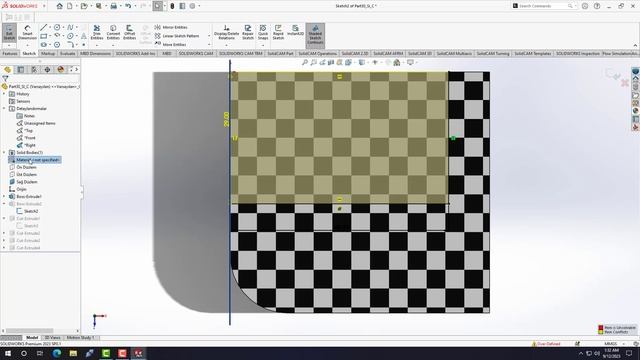The height and width of the screenshot is (360, 640).
Task: Switch to the SolidCAM Turning tab
Action: [493, 53]
